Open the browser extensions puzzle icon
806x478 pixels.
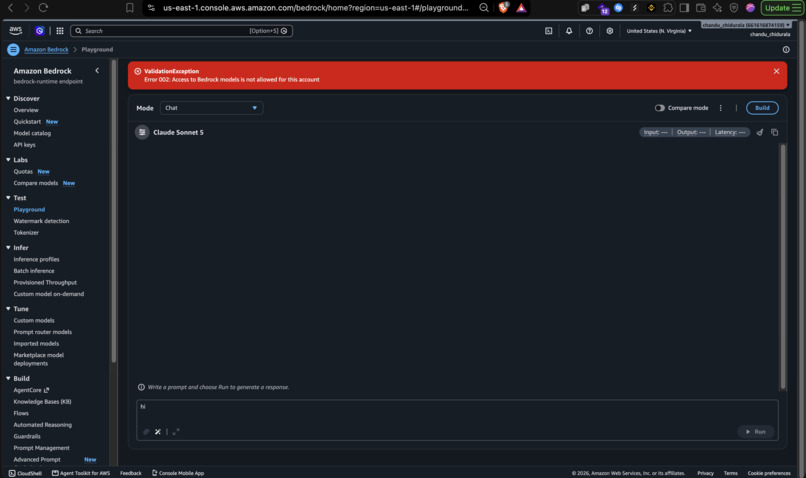[x=668, y=8]
